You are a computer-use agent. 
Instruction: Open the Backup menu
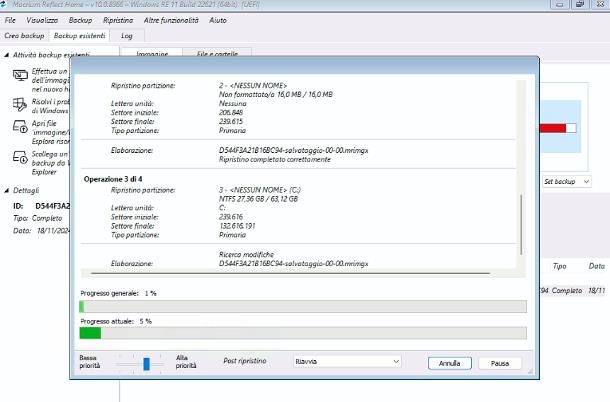coord(81,20)
